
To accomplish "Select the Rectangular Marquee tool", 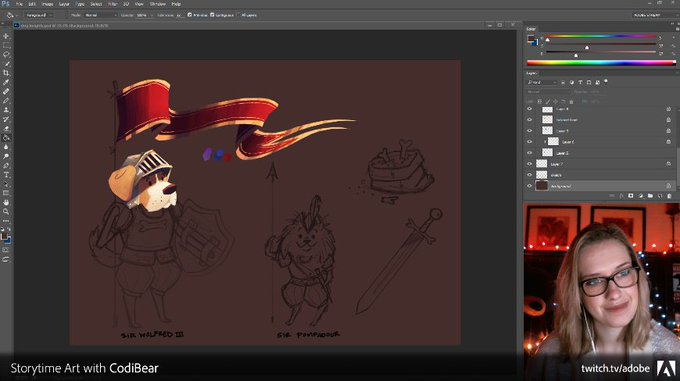I will click(x=6, y=46).
